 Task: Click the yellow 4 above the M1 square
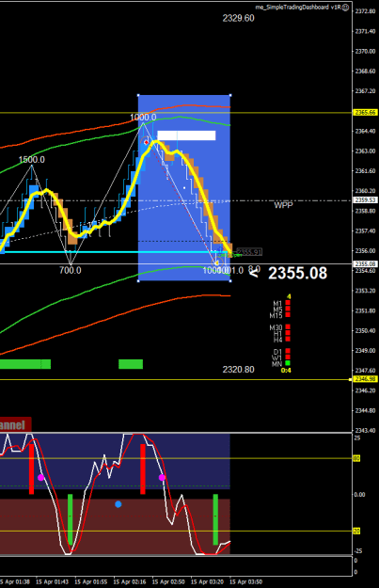tap(289, 296)
